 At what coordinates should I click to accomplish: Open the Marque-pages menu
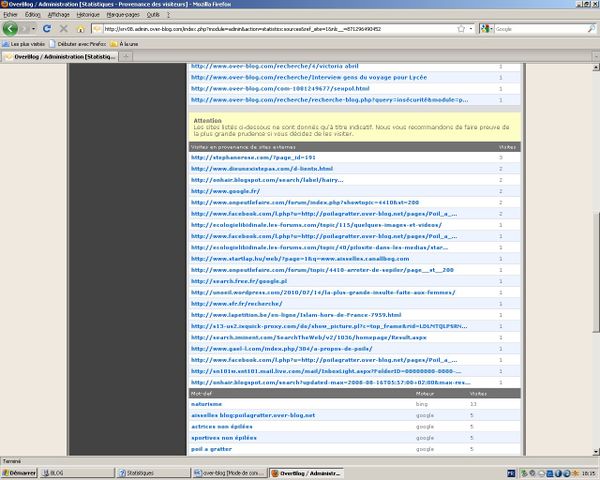tap(123, 15)
